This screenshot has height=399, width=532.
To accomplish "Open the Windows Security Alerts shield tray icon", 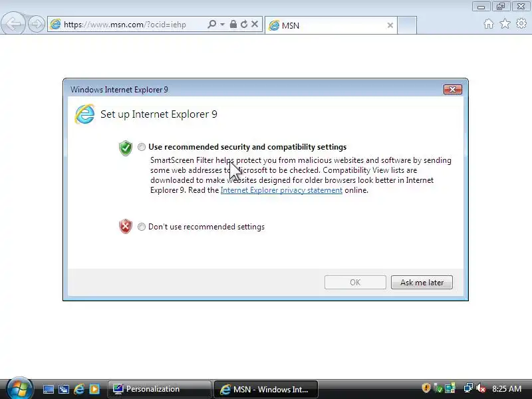I will 426,388.
